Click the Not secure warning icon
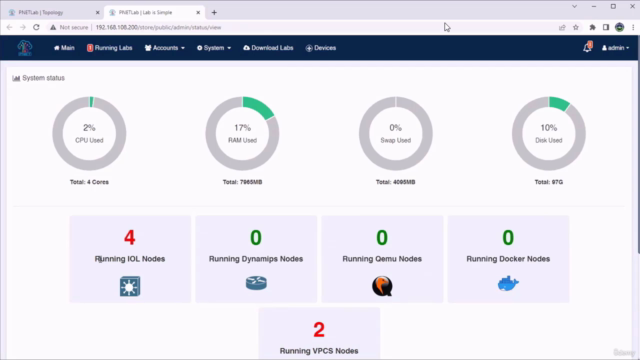640x360 pixels. pos(53,27)
